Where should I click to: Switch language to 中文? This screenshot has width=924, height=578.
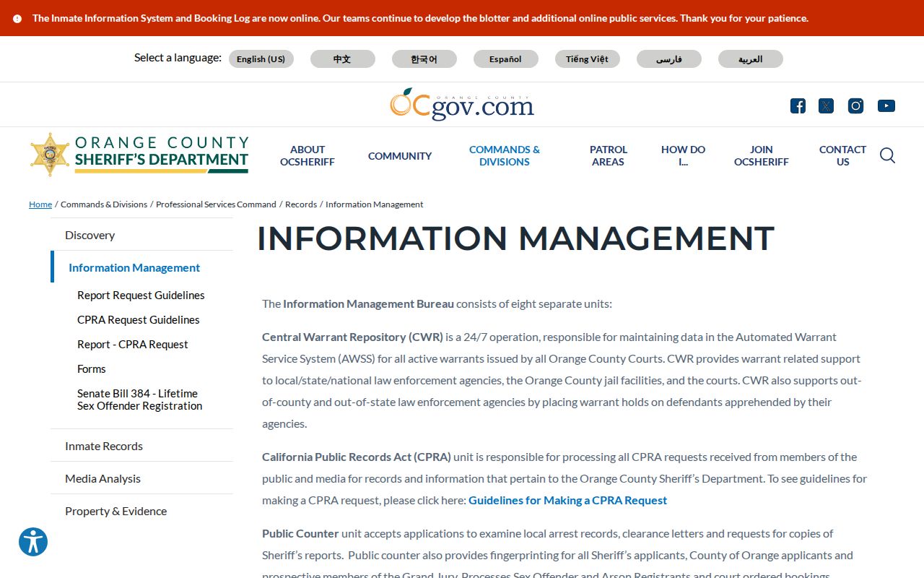(343, 59)
